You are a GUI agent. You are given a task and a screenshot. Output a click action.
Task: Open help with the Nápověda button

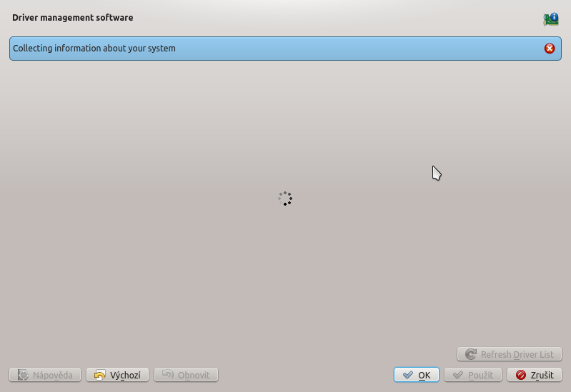pos(45,375)
